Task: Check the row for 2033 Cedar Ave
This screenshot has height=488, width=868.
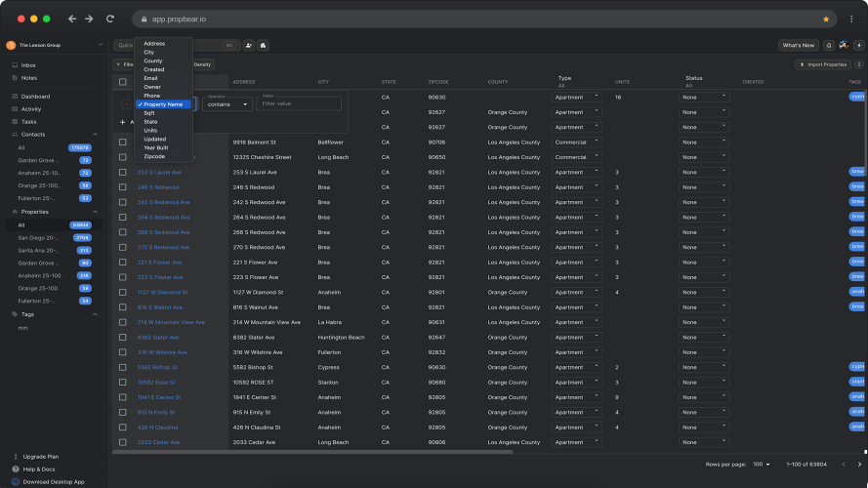Action: [122, 442]
